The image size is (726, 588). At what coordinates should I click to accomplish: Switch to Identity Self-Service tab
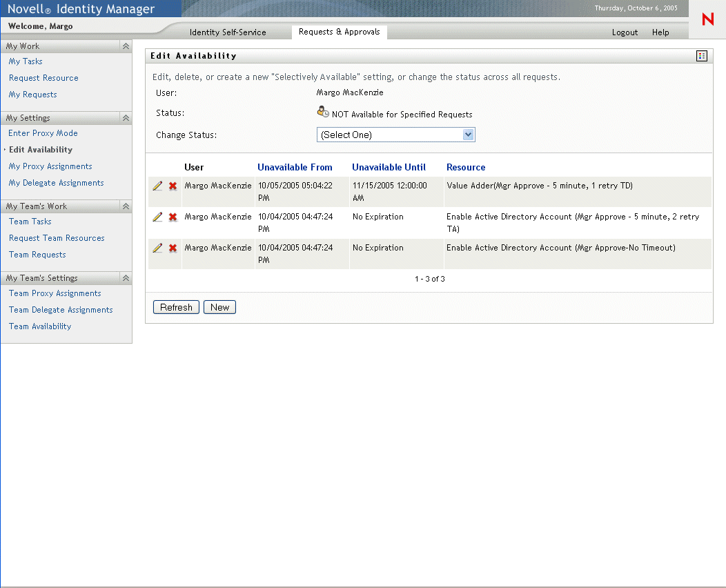pyautogui.click(x=228, y=32)
